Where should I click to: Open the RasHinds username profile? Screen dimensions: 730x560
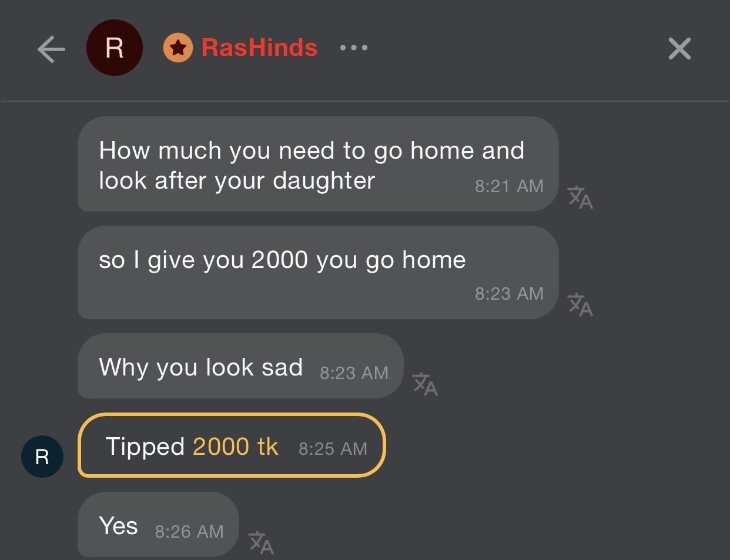pos(259,48)
